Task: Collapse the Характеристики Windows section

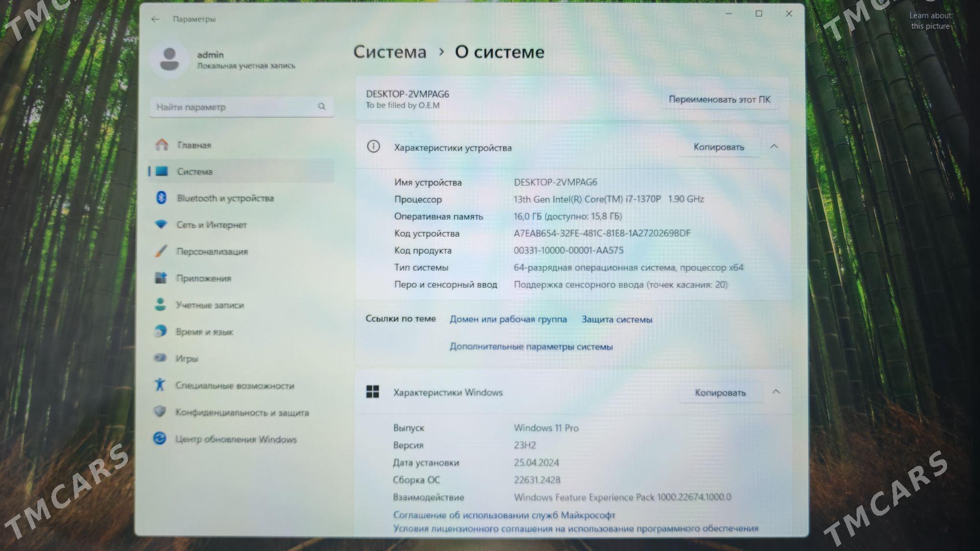Action: click(x=776, y=392)
